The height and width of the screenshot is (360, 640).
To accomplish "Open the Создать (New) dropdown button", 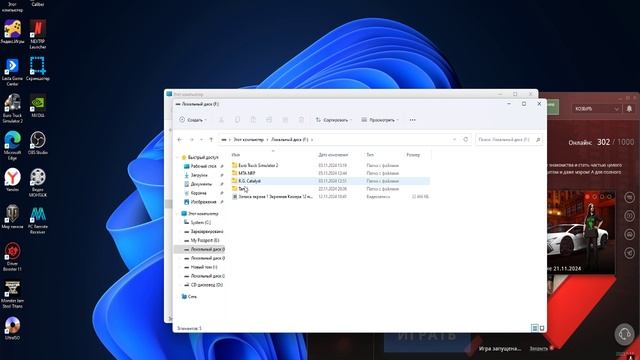I will coord(193,120).
